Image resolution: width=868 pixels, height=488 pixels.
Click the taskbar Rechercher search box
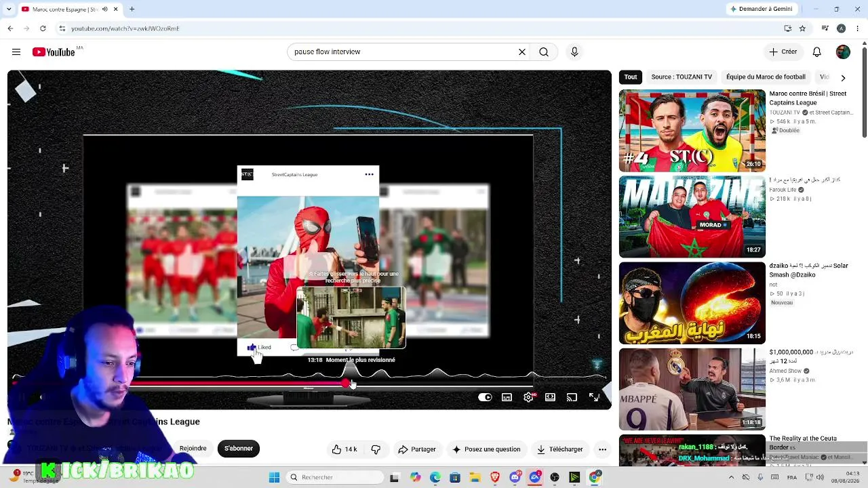[334, 477]
